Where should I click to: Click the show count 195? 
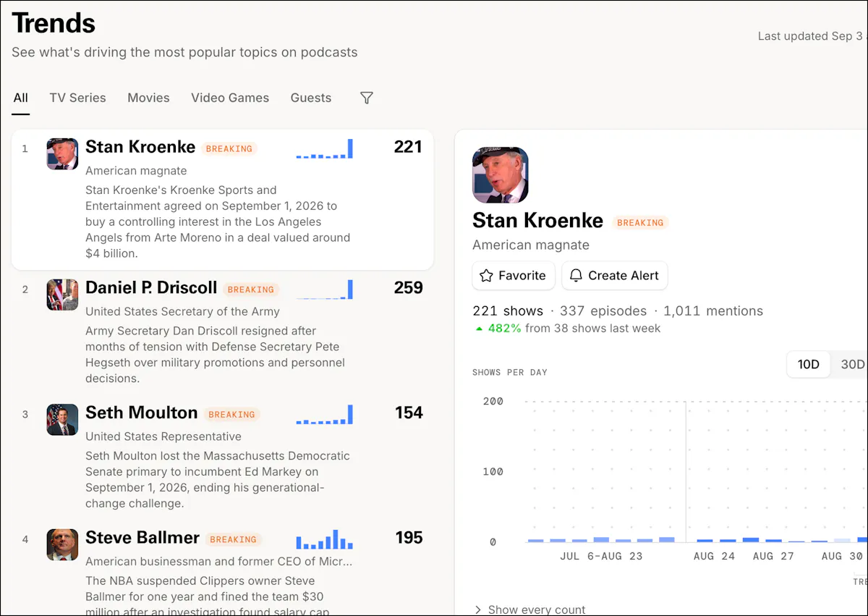pos(409,539)
